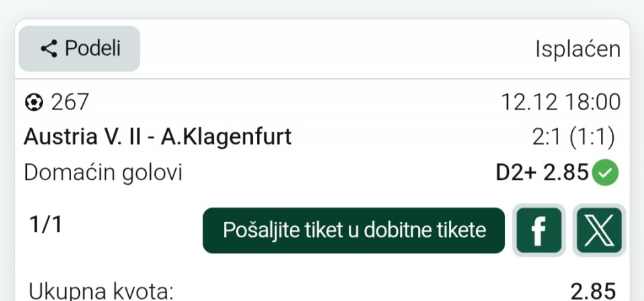The width and height of the screenshot is (644, 301).
Task: Tap the 1/1 selections counter
Action: pyautogui.click(x=46, y=224)
